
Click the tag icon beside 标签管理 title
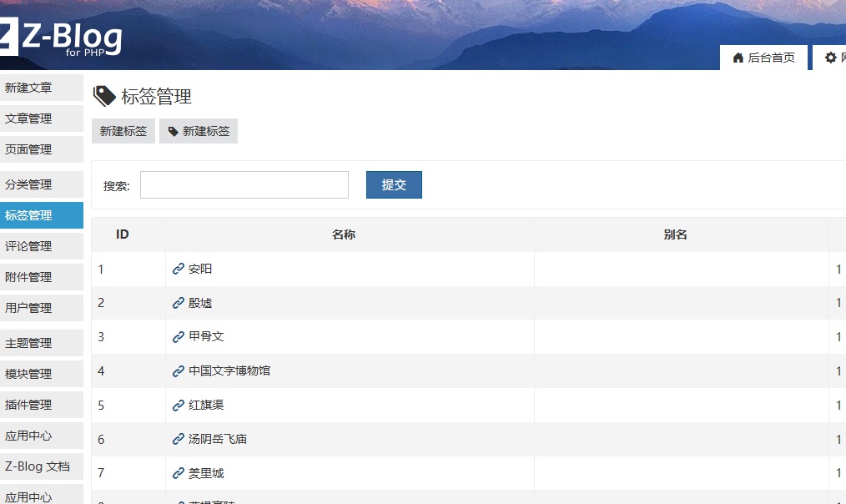point(104,96)
